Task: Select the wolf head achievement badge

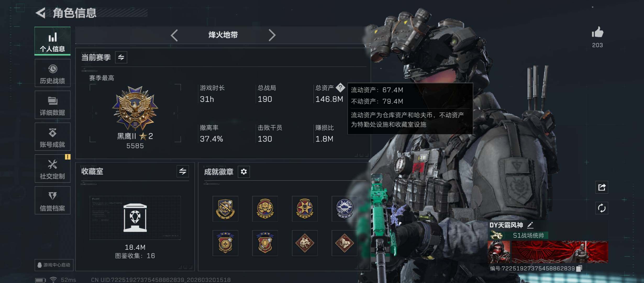Action: coord(305,243)
